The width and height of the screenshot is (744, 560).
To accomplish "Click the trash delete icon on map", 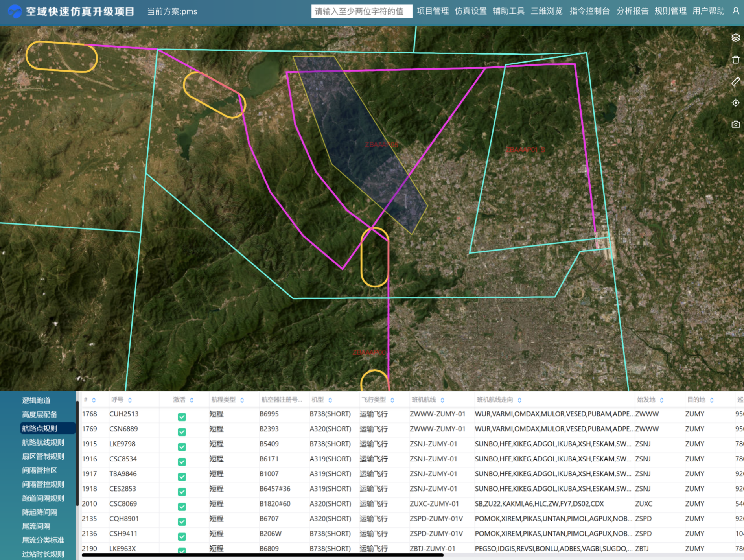I will pos(735,60).
